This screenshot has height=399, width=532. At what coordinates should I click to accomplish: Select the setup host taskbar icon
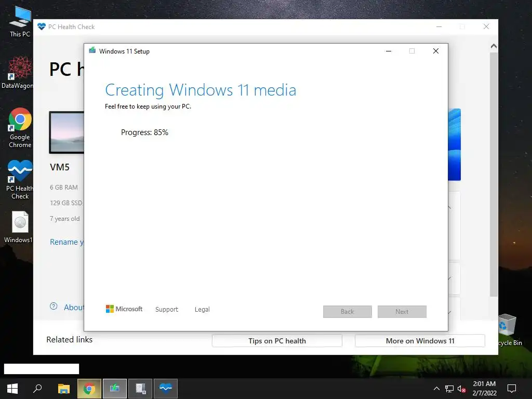[x=140, y=389]
